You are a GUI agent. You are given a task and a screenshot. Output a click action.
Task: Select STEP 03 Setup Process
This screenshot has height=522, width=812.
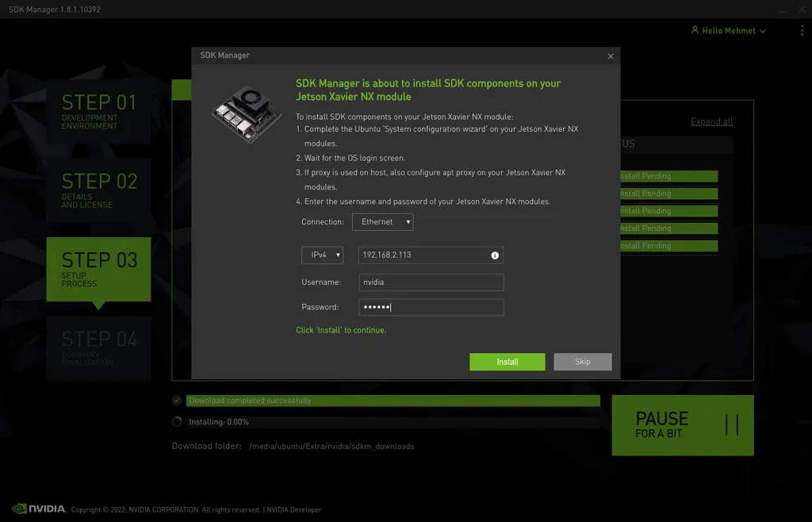[x=98, y=269]
